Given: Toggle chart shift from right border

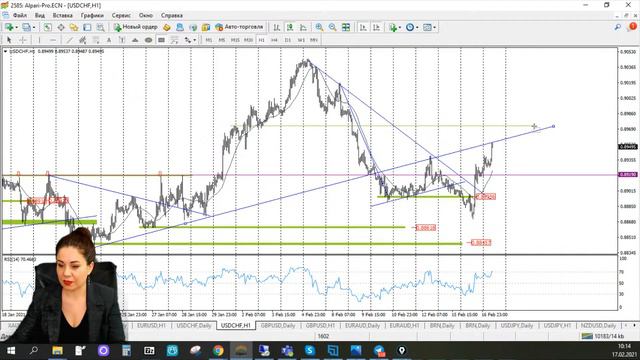Looking at the screenshot, I should pos(376,27).
